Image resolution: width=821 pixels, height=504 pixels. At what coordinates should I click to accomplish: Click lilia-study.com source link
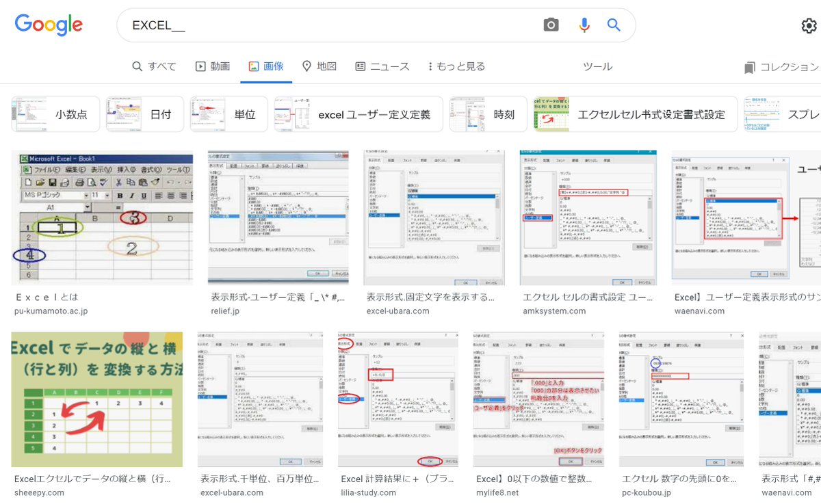click(369, 492)
